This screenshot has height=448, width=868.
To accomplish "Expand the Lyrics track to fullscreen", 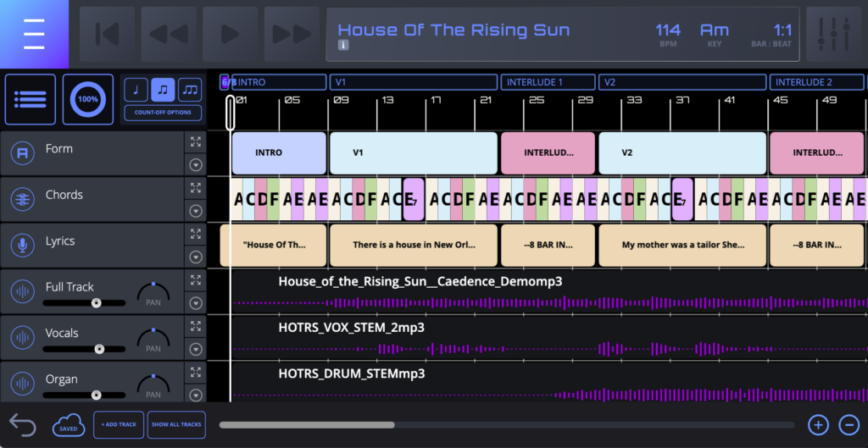I will pos(196,234).
